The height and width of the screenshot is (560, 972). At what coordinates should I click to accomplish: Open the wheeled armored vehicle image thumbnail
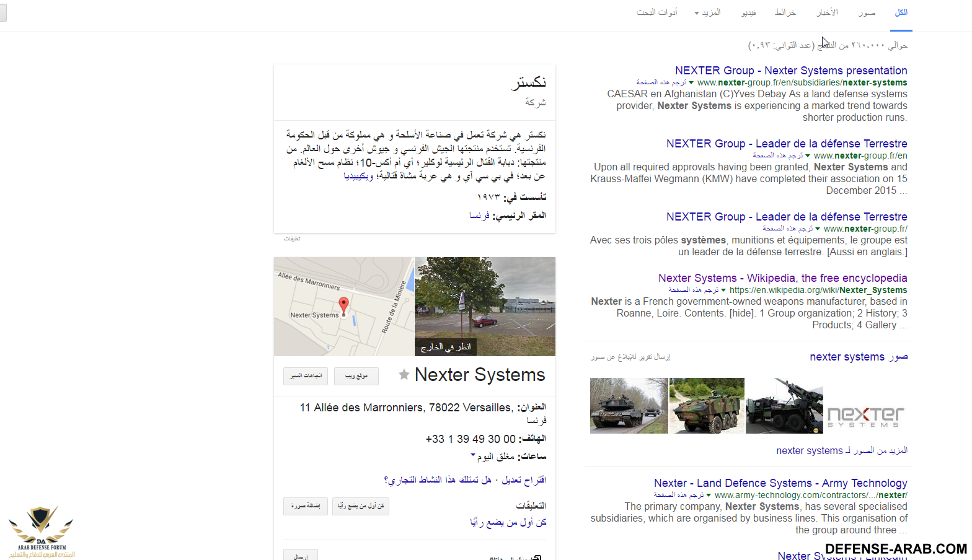pyautogui.click(x=707, y=406)
